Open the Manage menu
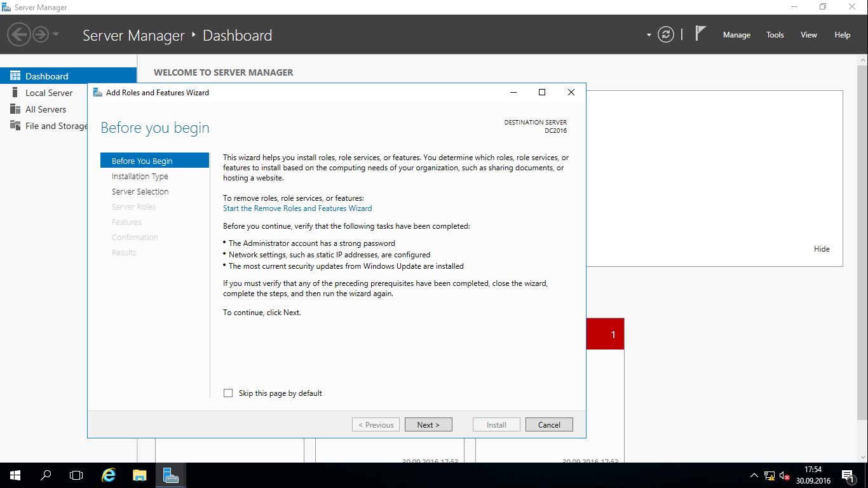The width and height of the screenshot is (868, 488). (736, 35)
